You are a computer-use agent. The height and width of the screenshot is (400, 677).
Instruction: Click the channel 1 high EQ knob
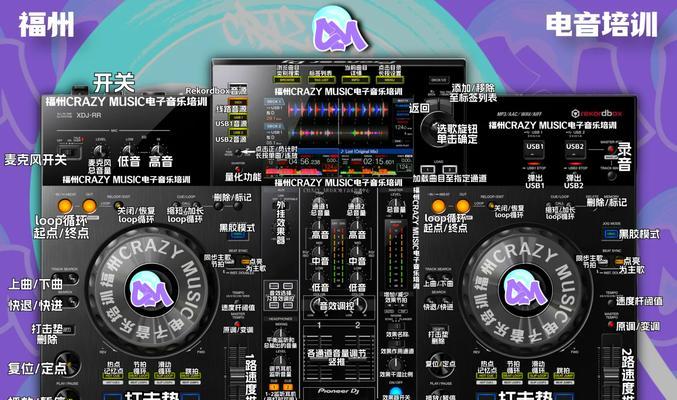[x=319, y=226]
